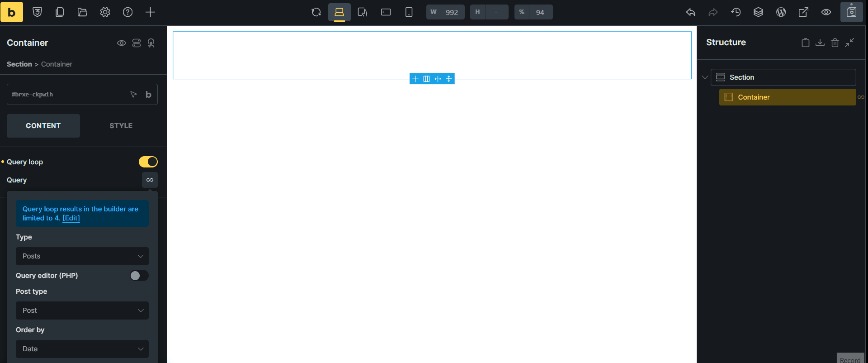Open the Pages icon
Image resolution: width=868 pixels, height=363 pixels.
pos(60,12)
